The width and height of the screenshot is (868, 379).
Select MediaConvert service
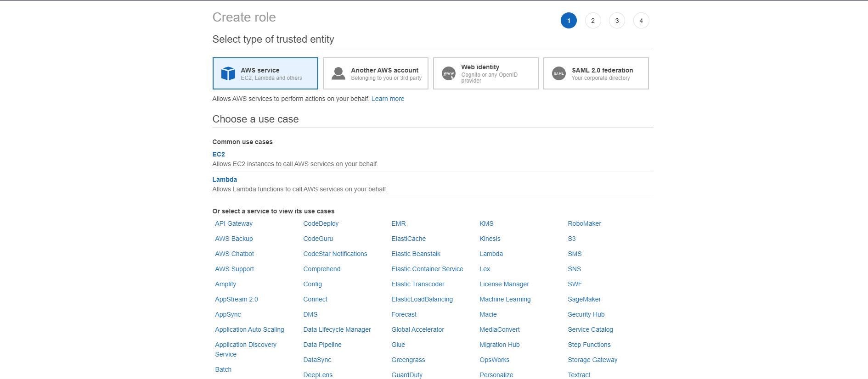tap(500, 329)
